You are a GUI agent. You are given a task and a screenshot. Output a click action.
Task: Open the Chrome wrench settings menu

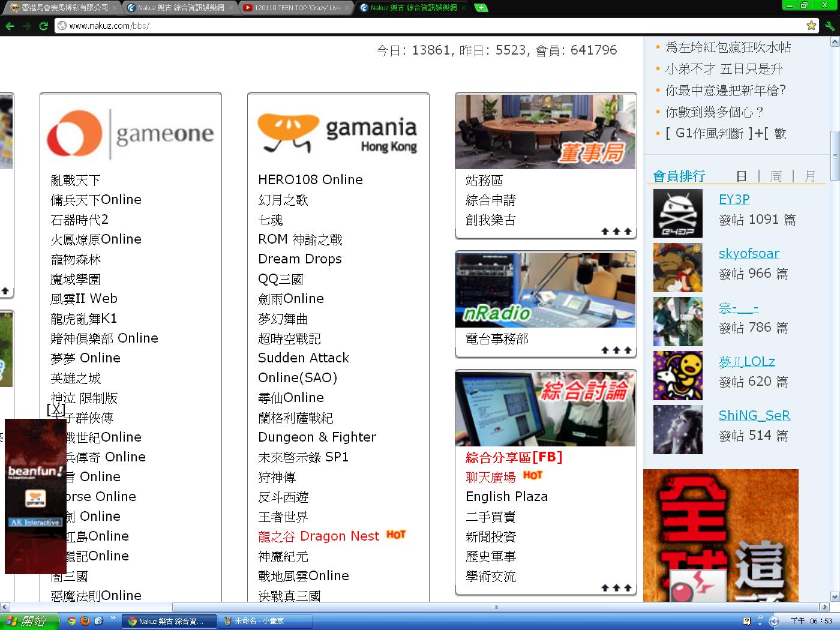(x=830, y=26)
